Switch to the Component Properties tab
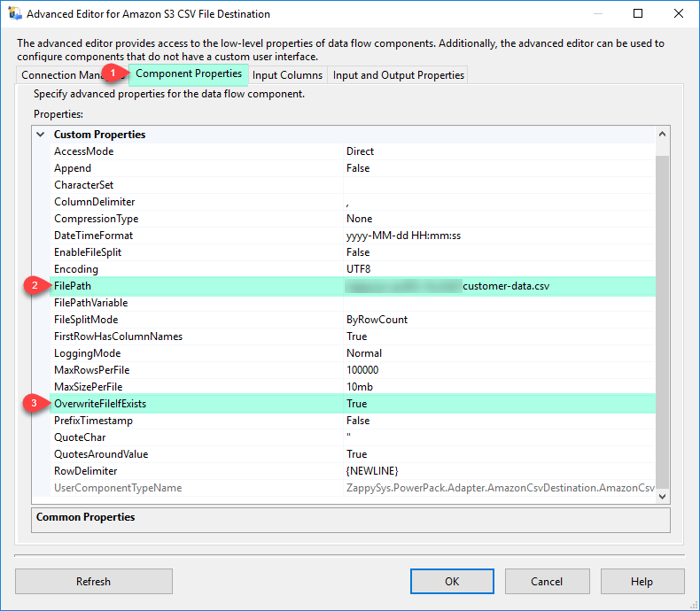The height and width of the screenshot is (611, 700). [x=189, y=73]
